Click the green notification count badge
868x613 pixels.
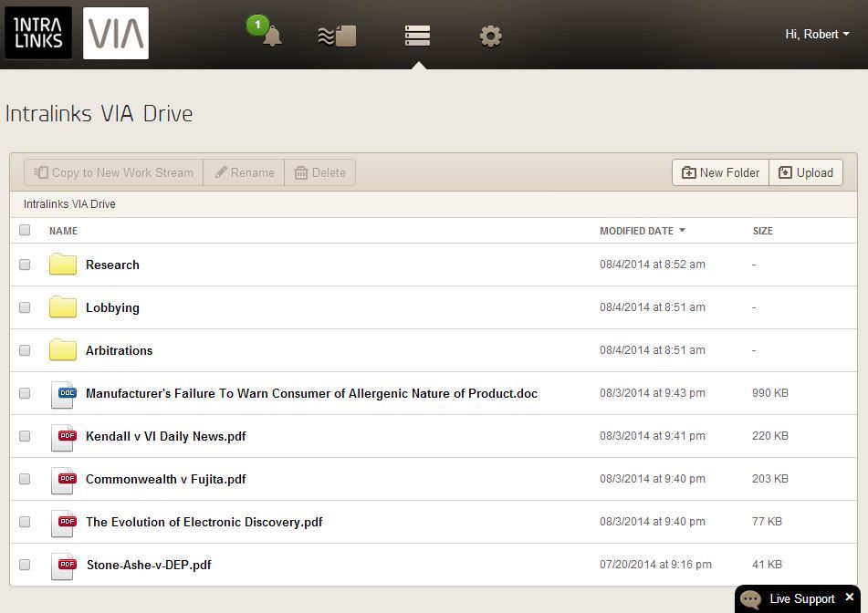257,25
